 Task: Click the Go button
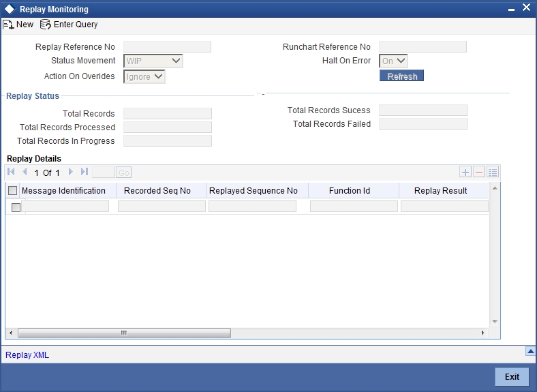[x=123, y=172]
